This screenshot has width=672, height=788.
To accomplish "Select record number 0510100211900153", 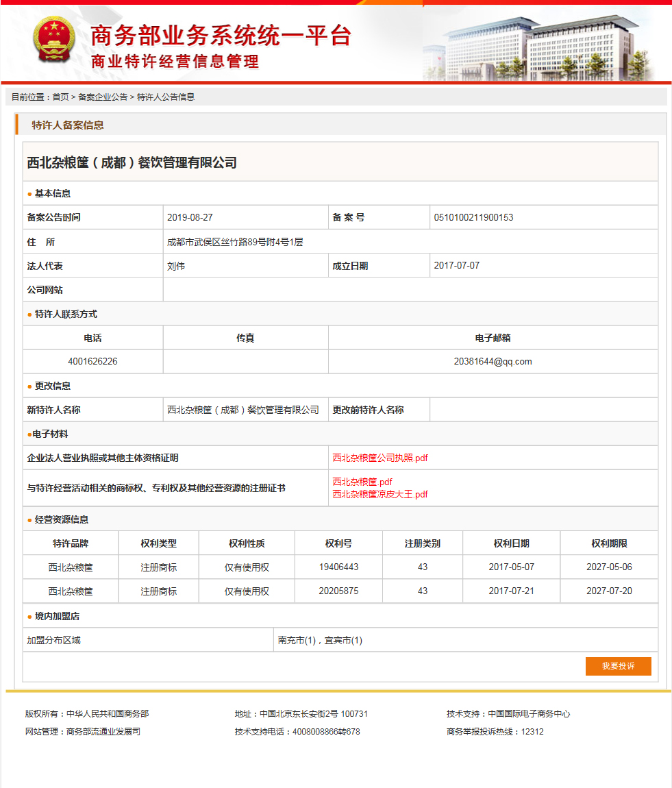I will [473, 218].
